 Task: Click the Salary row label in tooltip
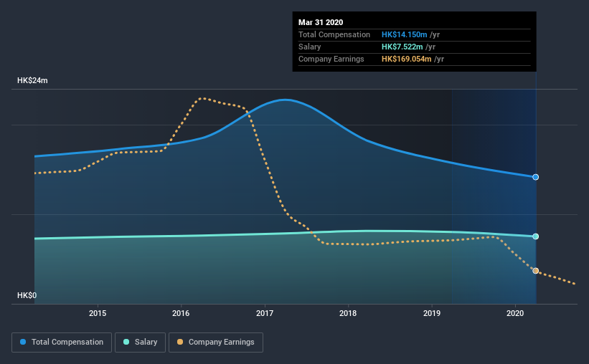(x=310, y=47)
